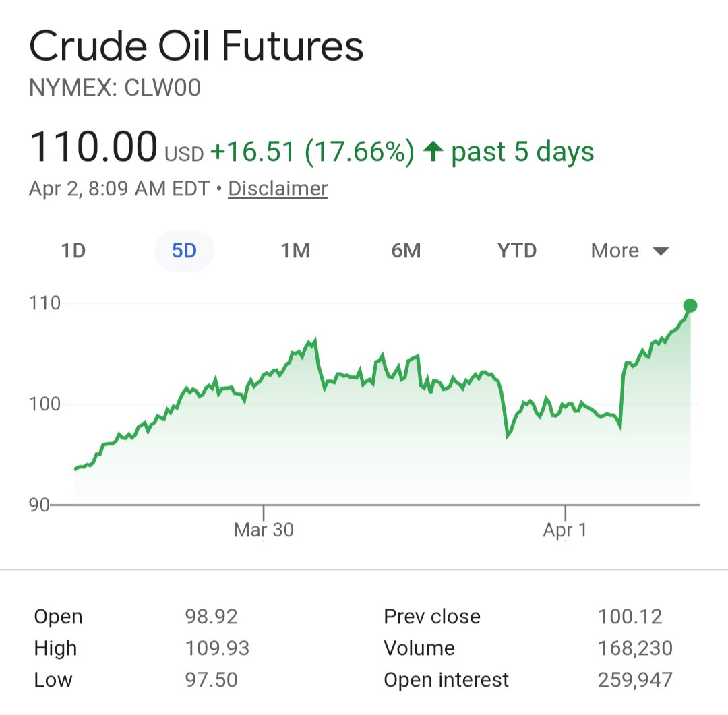Viewport: 728px width, 715px height.
Task: Open the Disclaimer link
Action: click(278, 189)
